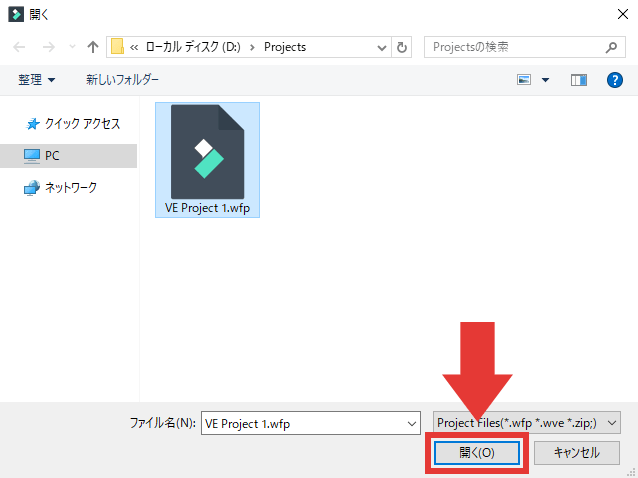Expand the file name dropdown list
This screenshot has width=638, height=478.
[x=411, y=423]
